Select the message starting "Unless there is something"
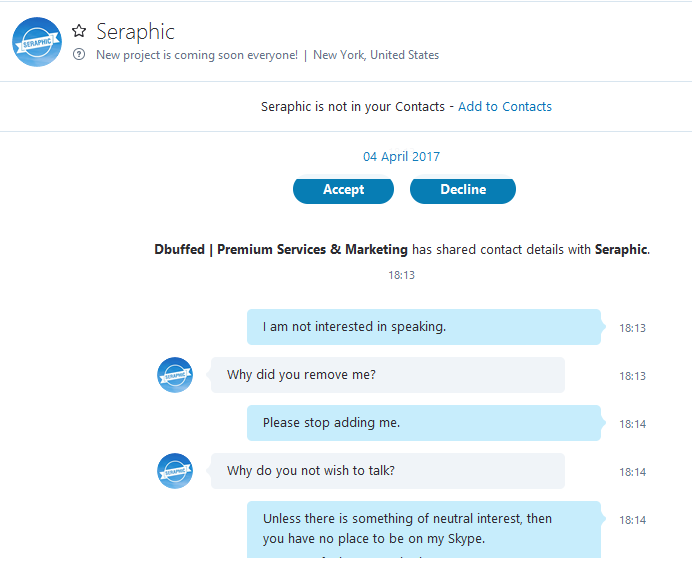Image resolution: width=692 pixels, height=569 pixels. coord(423,529)
